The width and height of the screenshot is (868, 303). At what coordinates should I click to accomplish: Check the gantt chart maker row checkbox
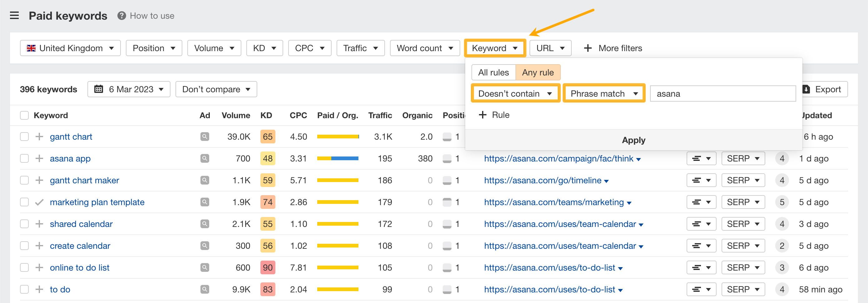click(24, 180)
